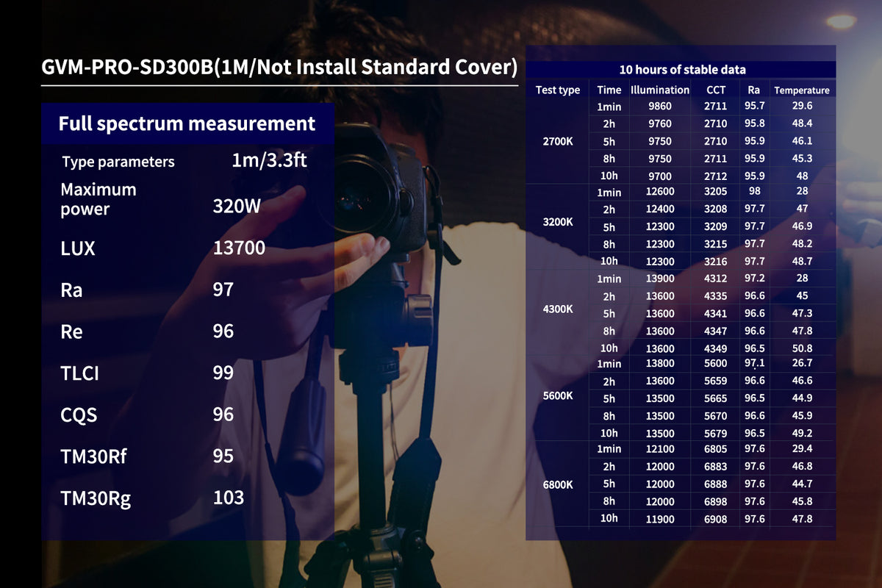Click the CCT value '3205'

tap(716, 193)
